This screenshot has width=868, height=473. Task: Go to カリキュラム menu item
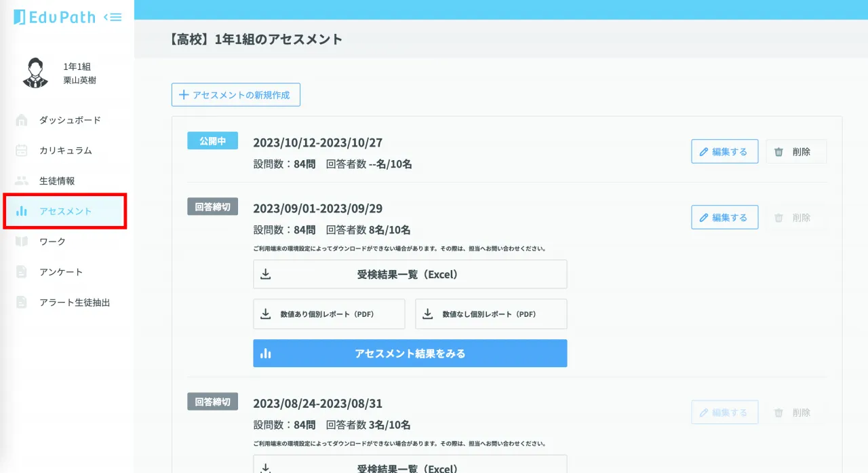tap(67, 151)
